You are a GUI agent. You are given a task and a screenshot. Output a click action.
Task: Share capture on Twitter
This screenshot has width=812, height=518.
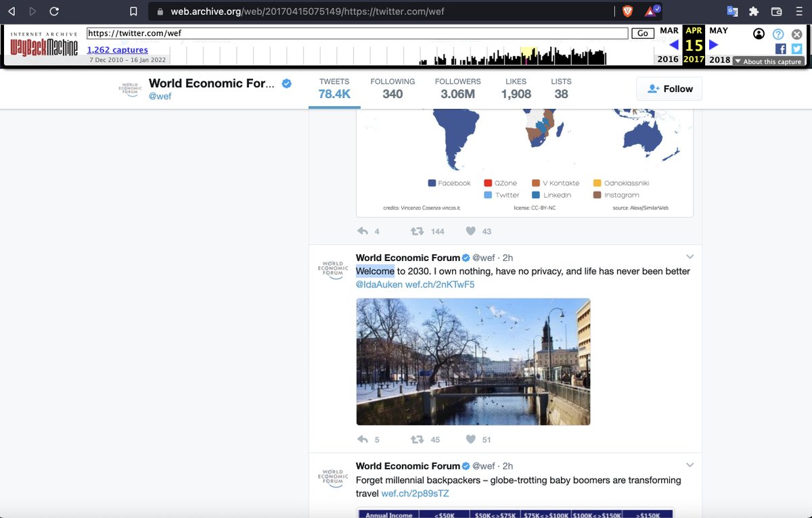click(x=796, y=49)
